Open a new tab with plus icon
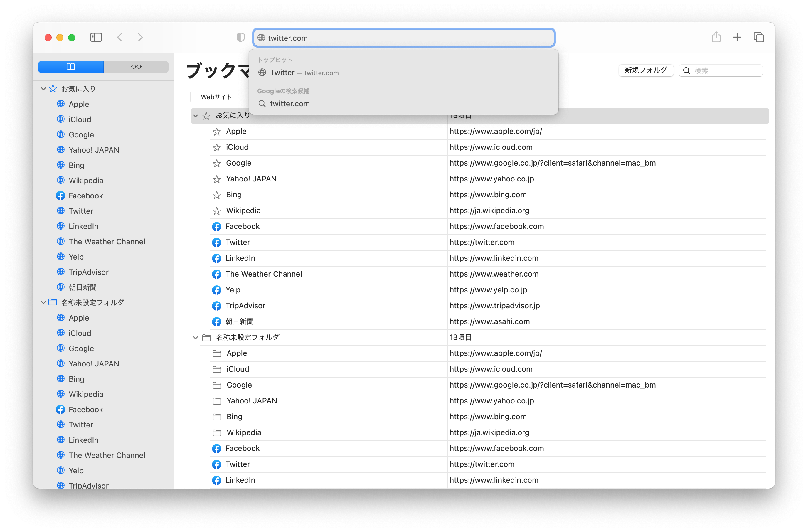 (737, 37)
